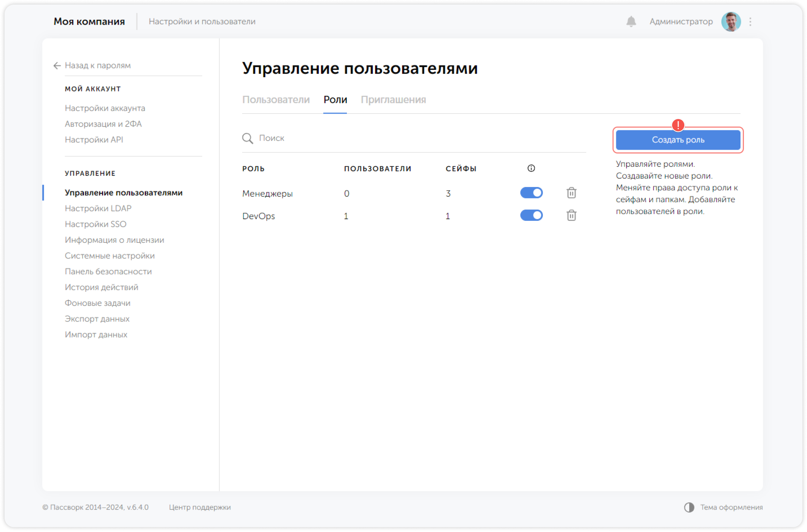Select the Роли tab
Image resolution: width=807 pixels, height=532 pixels.
tap(335, 100)
